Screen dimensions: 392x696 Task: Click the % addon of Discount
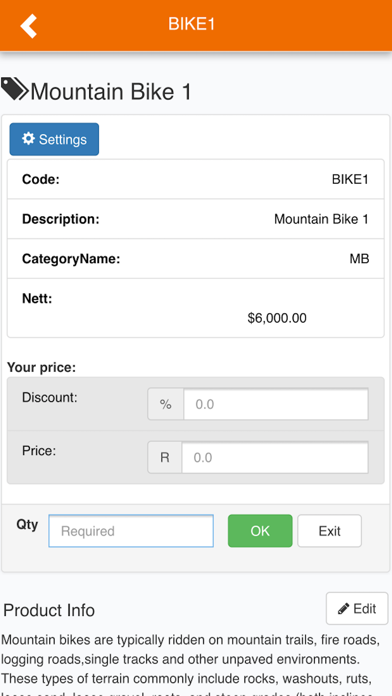click(x=166, y=404)
